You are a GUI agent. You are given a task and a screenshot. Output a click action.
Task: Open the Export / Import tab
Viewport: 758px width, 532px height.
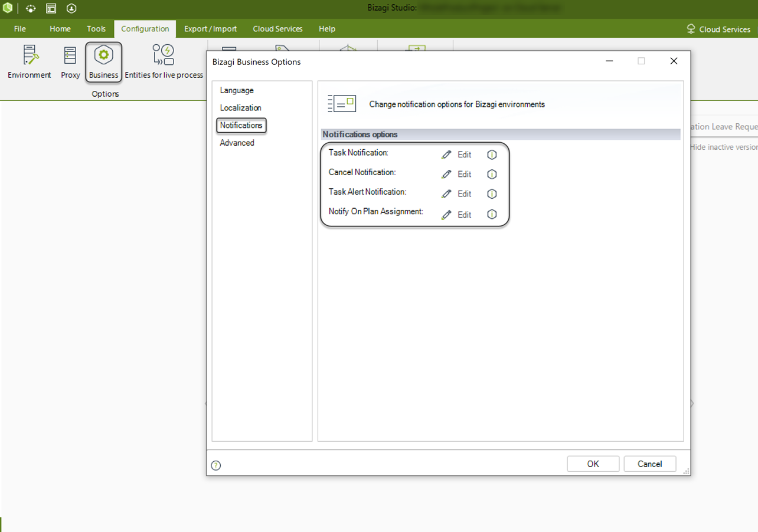coord(211,28)
